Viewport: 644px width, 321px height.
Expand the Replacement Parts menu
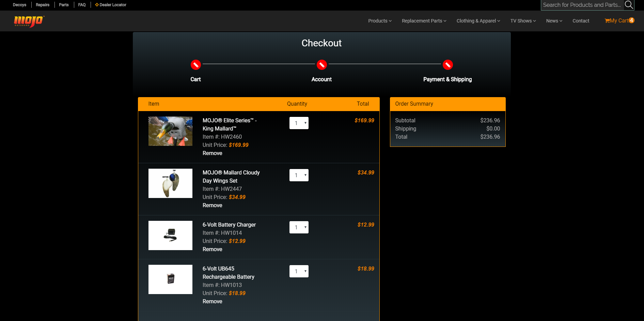pos(424,21)
